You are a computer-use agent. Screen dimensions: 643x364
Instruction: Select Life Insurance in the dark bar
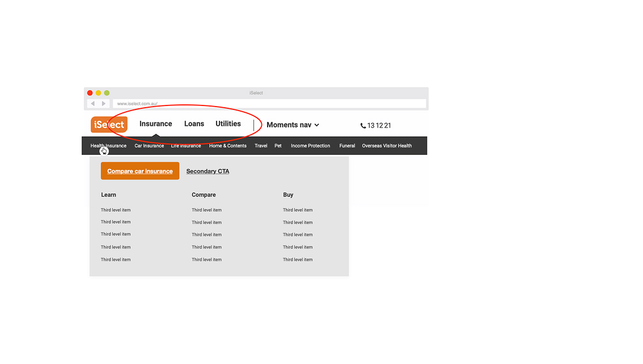186,146
